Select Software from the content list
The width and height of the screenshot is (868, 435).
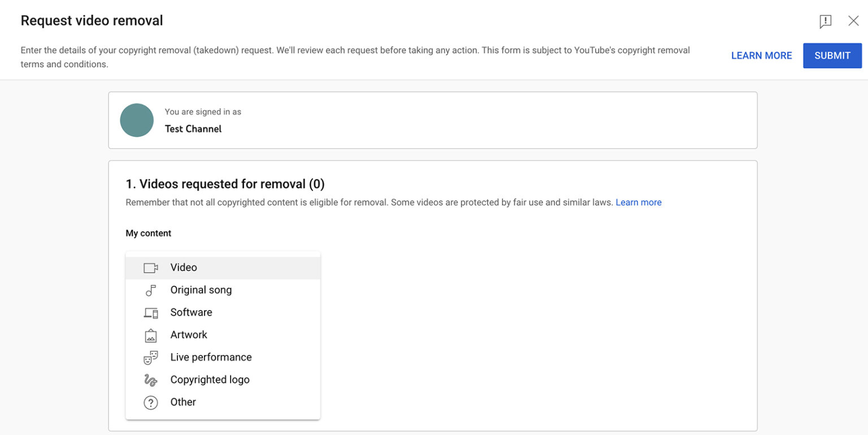pos(191,312)
